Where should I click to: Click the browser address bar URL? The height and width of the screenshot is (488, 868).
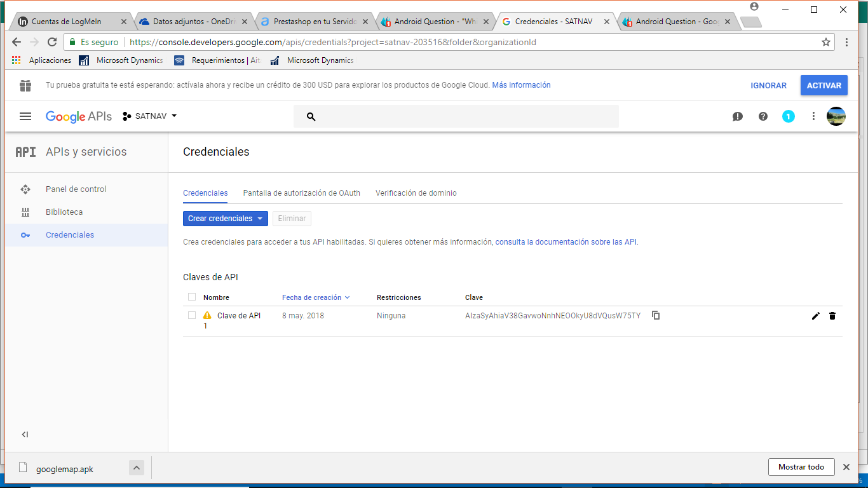point(333,42)
